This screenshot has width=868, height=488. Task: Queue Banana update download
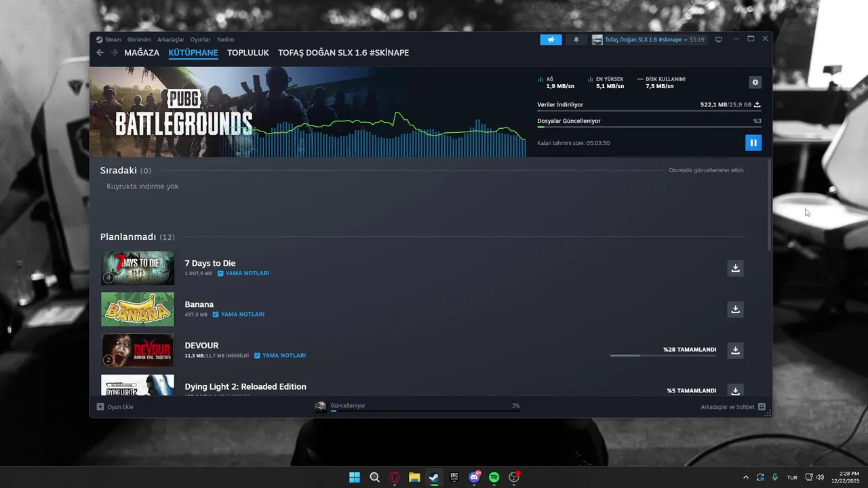click(x=735, y=309)
